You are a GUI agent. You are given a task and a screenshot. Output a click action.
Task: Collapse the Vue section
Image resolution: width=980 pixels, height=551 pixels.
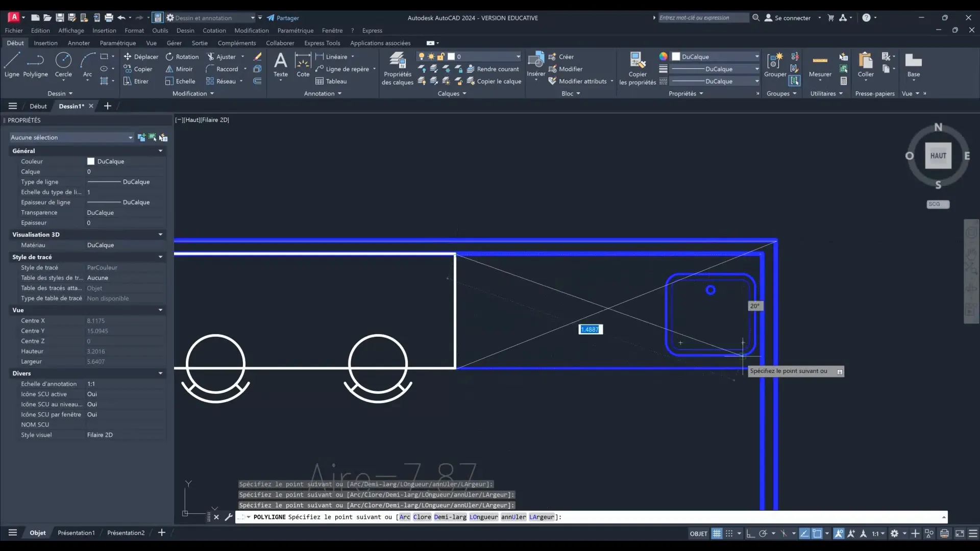[x=160, y=310]
